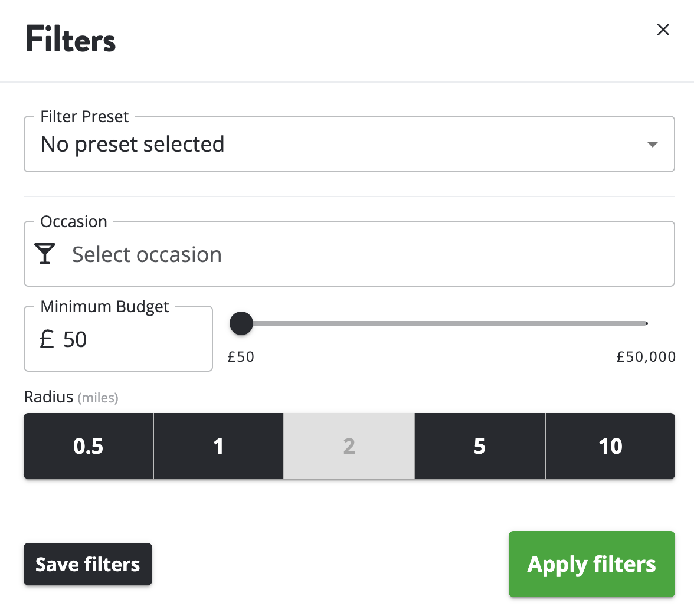Image resolution: width=694 pixels, height=616 pixels.
Task: Open the No preset selected dropdown
Action: click(349, 144)
